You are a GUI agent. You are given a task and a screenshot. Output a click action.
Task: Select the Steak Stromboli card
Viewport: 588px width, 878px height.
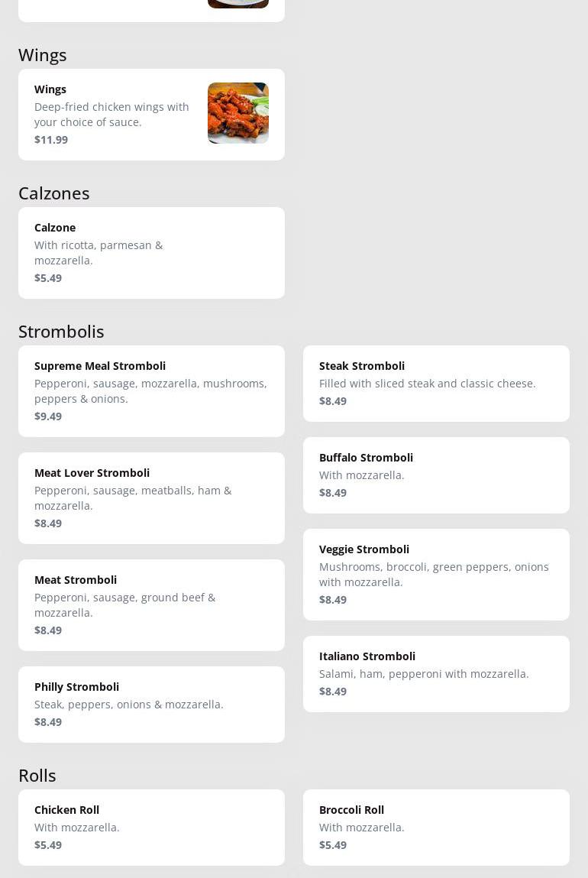pyautogui.click(x=436, y=384)
